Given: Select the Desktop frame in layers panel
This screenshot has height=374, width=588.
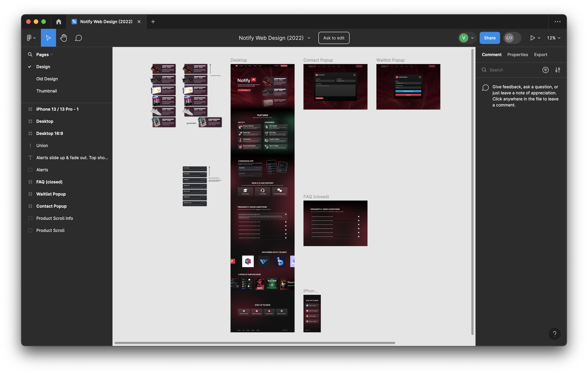Looking at the screenshot, I should pyautogui.click(x=45, y=121).
